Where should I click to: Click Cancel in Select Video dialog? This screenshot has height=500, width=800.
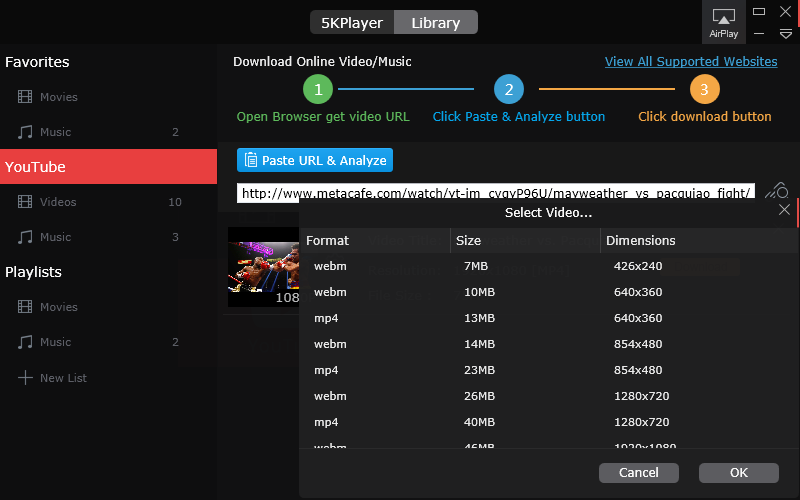click(x=639, y=472)
